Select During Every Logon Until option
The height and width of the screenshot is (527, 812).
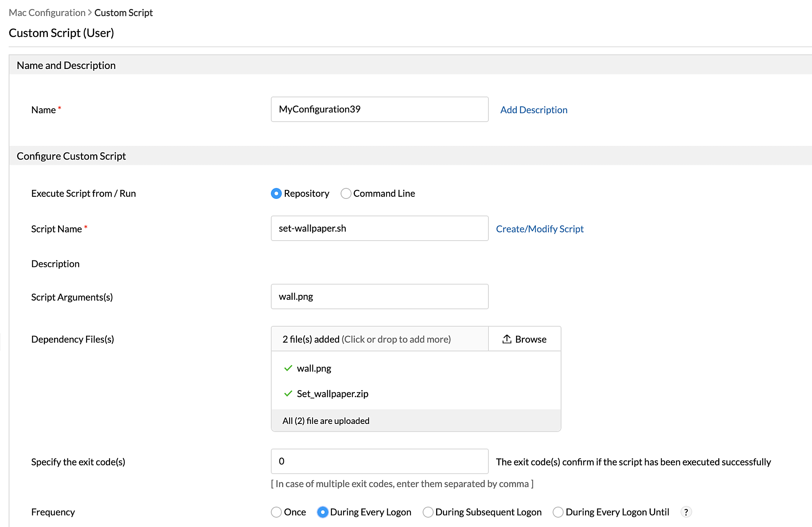[x=558, y=512]
